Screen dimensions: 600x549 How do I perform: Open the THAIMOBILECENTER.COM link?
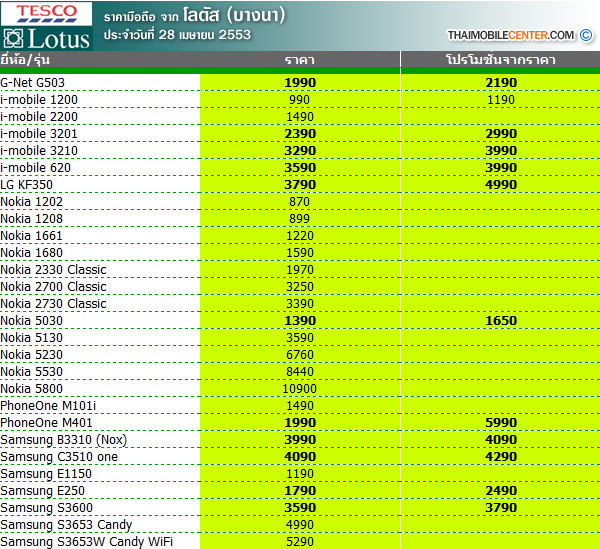pyautogui.click(x=511, y=35)
